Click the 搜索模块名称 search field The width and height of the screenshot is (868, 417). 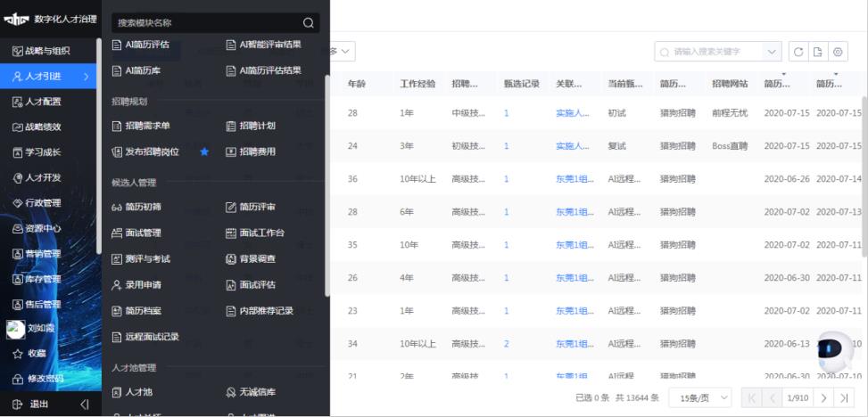(205, 23)
